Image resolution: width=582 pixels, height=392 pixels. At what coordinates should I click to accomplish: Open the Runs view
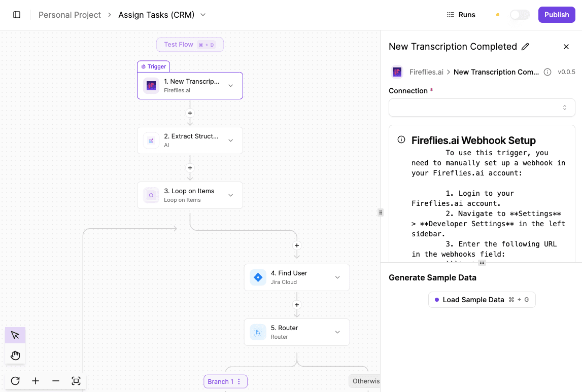[x=461, y=15]
